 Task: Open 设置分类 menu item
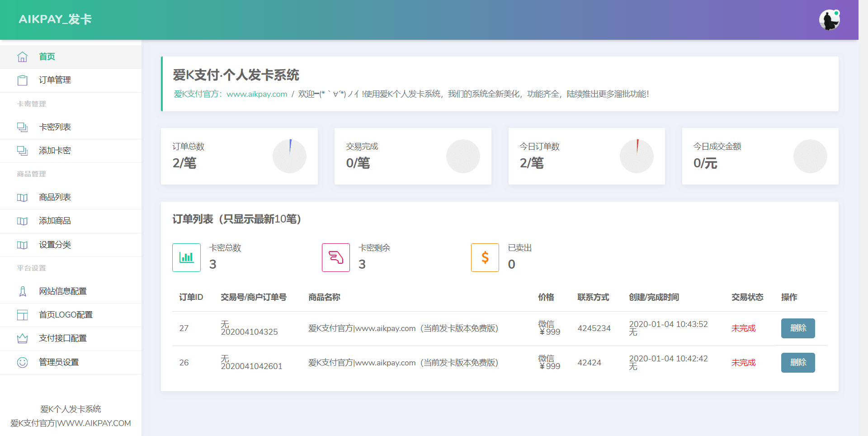tap(71, 245)
